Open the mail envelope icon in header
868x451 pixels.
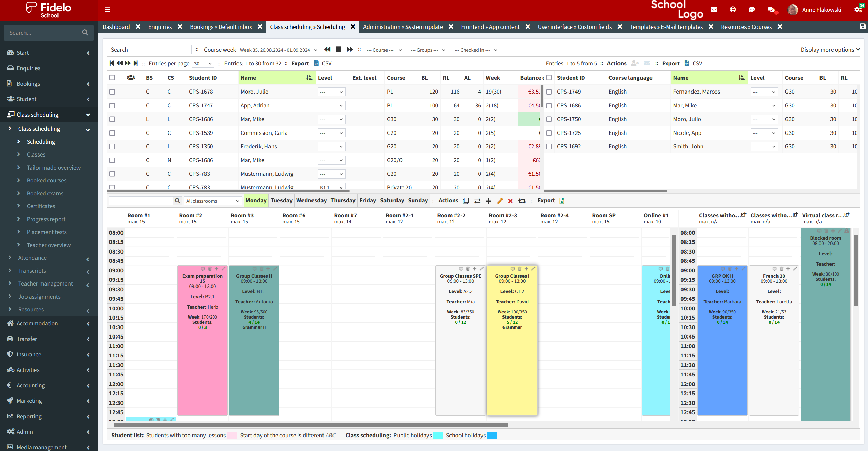click(714, 10)
